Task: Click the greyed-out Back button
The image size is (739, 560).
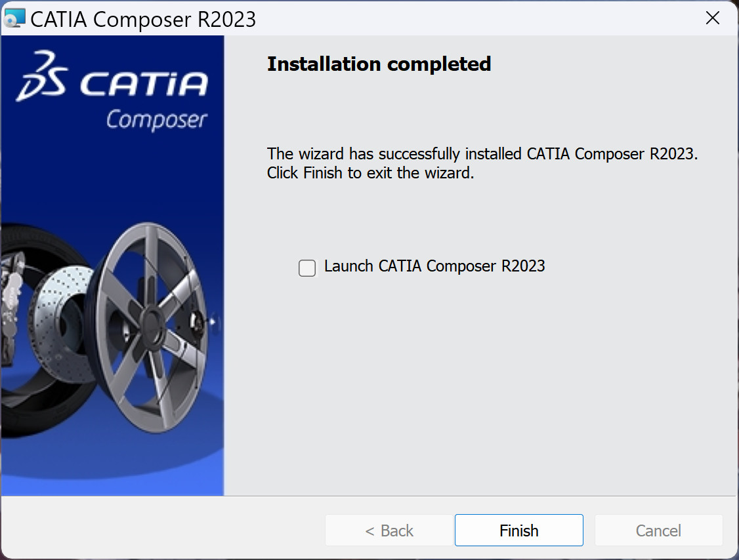Action: pyautogui.click(x=389, y=530)
